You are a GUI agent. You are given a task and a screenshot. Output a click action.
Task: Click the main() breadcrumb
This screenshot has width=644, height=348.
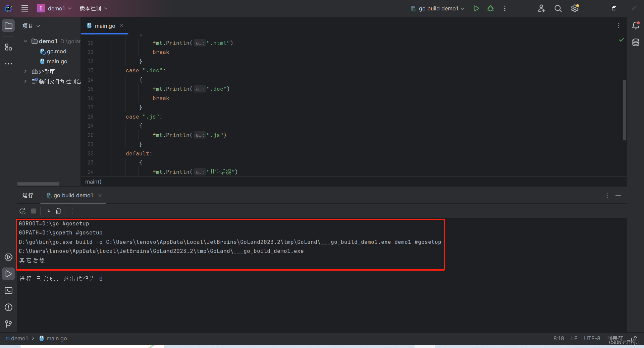[x=93, y=182]
